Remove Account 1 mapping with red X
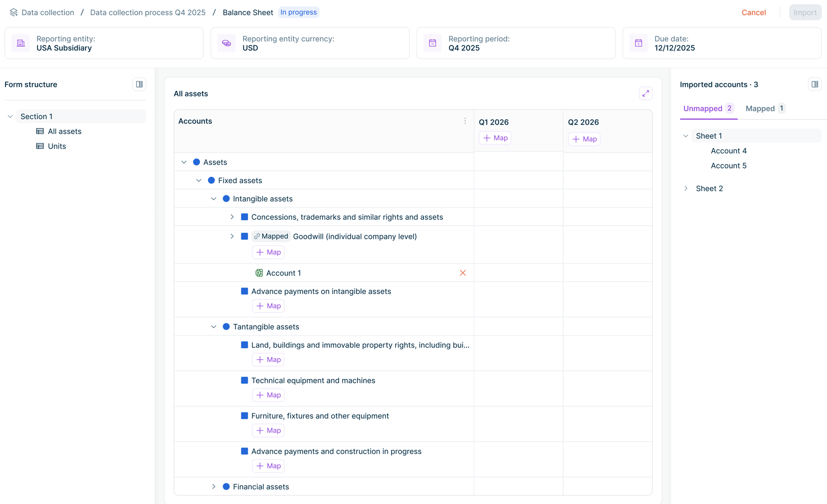The image size is (827, 504). click(x=462, y=273)
